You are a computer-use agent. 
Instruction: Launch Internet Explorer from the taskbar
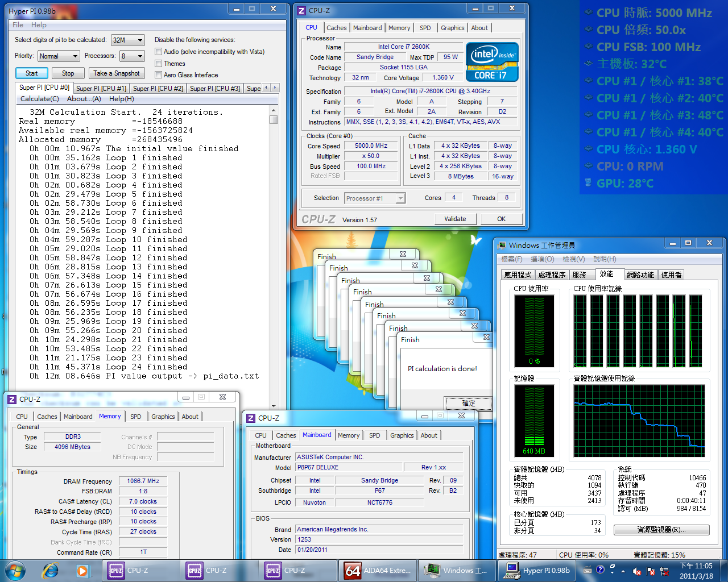coord(51,570)
